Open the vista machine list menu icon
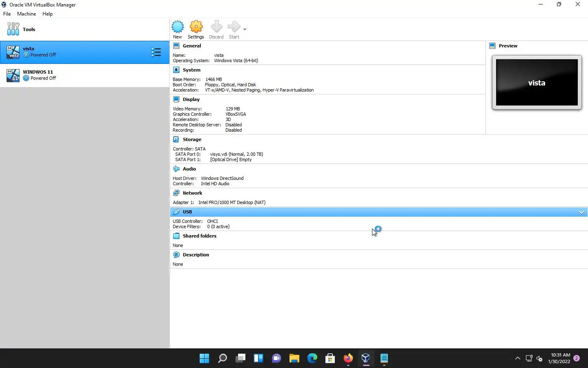This screenshot has height=368, width=588. (x=156, y=52)
